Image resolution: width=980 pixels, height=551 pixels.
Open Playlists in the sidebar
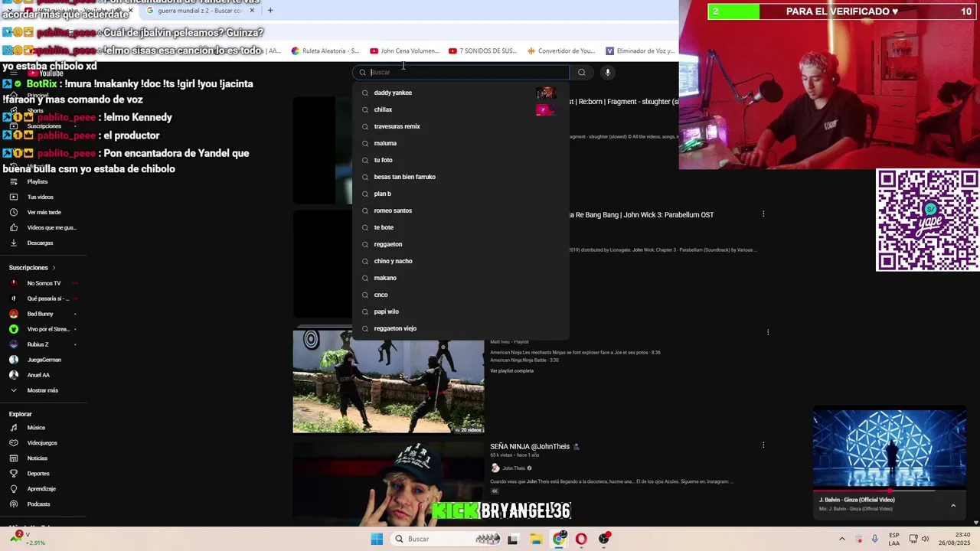point(38,181)
